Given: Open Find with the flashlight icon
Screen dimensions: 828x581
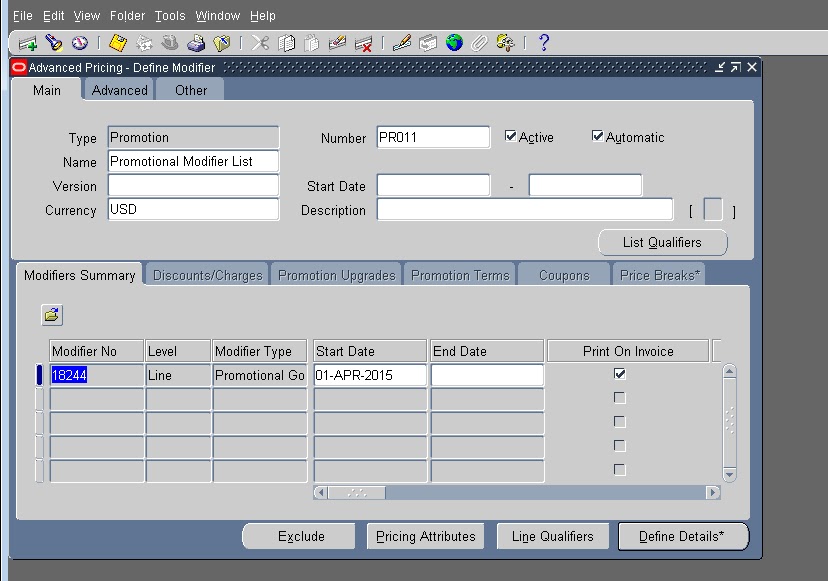Looking at the screenshot, I should (54, 43).
